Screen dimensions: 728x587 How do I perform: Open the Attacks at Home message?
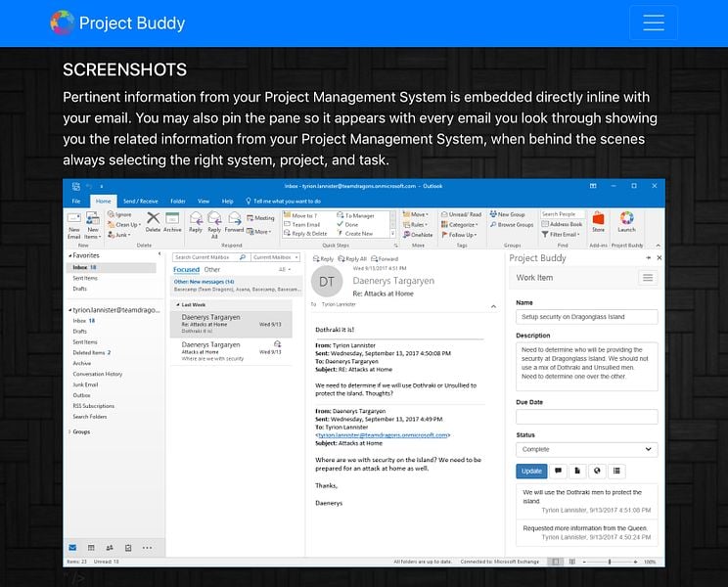(231, 352)
